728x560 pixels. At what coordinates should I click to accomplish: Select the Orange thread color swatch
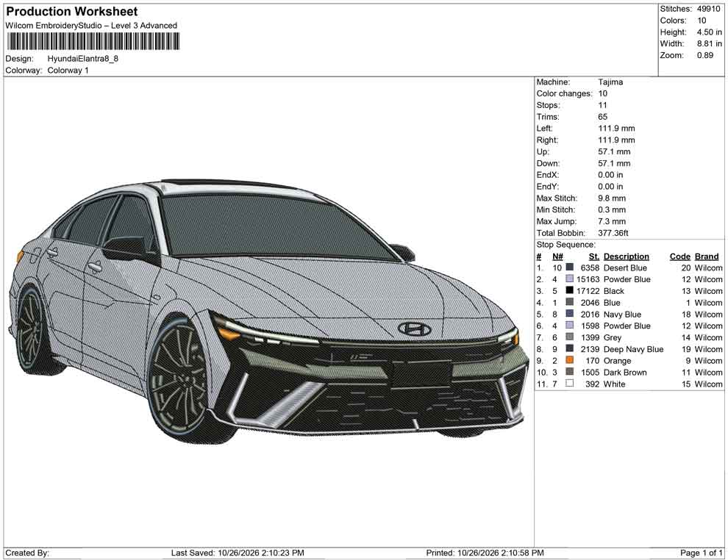point(570,360)
